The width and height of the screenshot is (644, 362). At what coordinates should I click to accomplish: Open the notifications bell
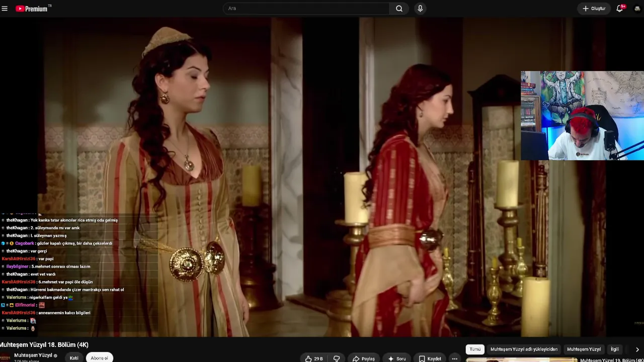coord(620,9)
